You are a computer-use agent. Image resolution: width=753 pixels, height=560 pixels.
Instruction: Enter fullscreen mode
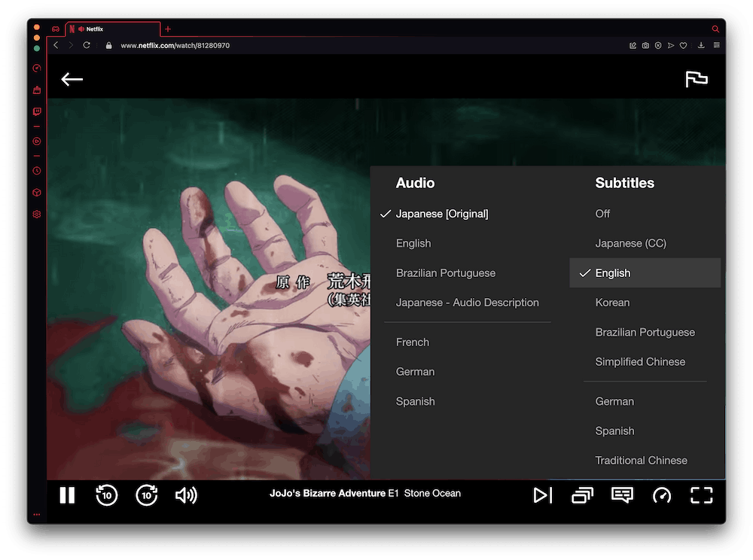[701, 495]
